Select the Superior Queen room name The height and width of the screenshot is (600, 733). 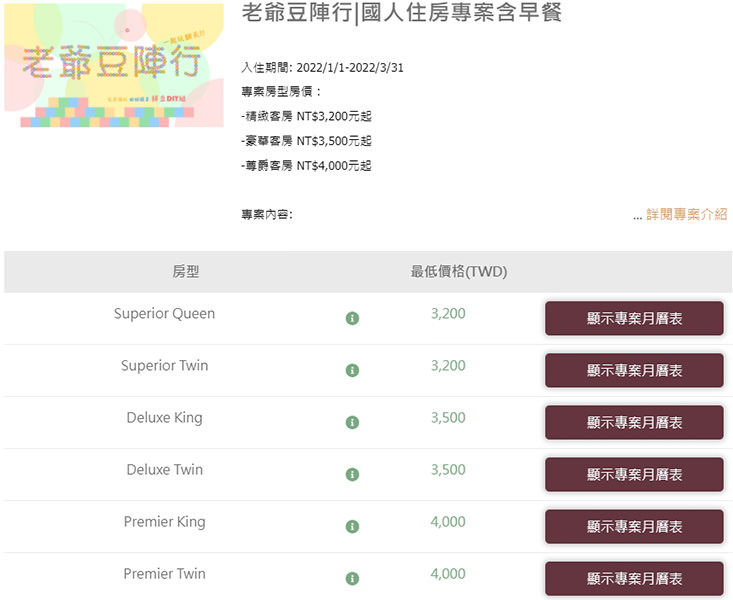point(164,314)
